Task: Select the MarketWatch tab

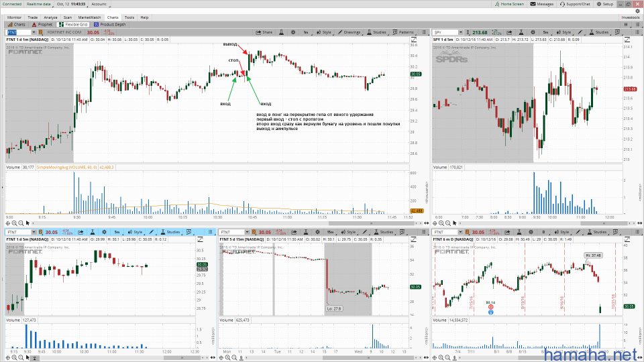Action: tap(89, 17)
